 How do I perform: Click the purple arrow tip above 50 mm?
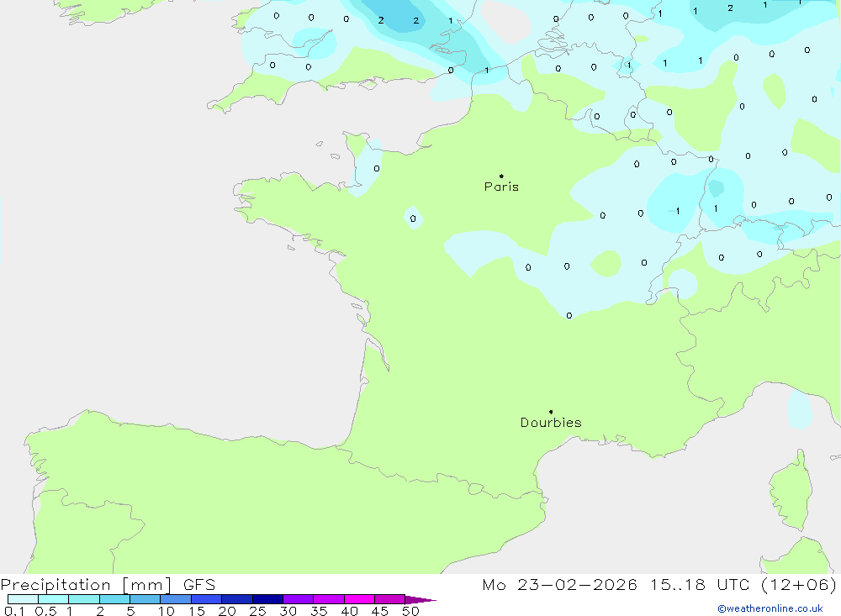pyautogui.click(x=420, y=600)
